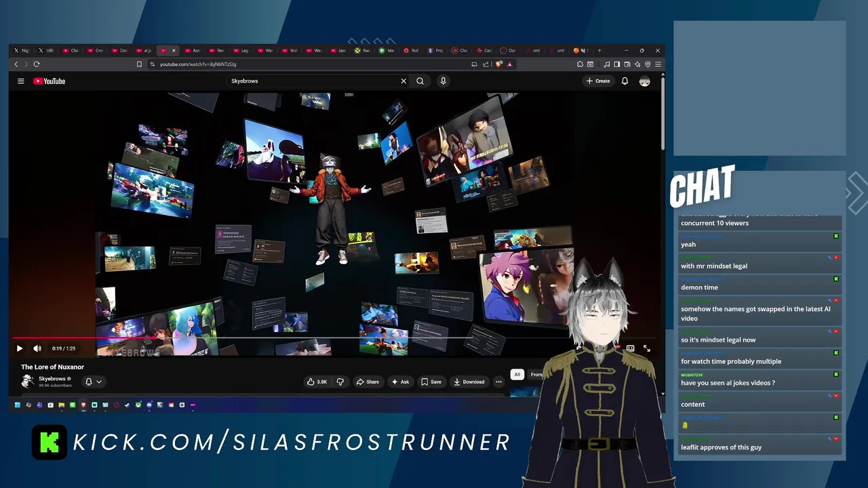868x488 pixels.
Task: Switch to the Roll browser tab
Action: click(x=411, y=50)
